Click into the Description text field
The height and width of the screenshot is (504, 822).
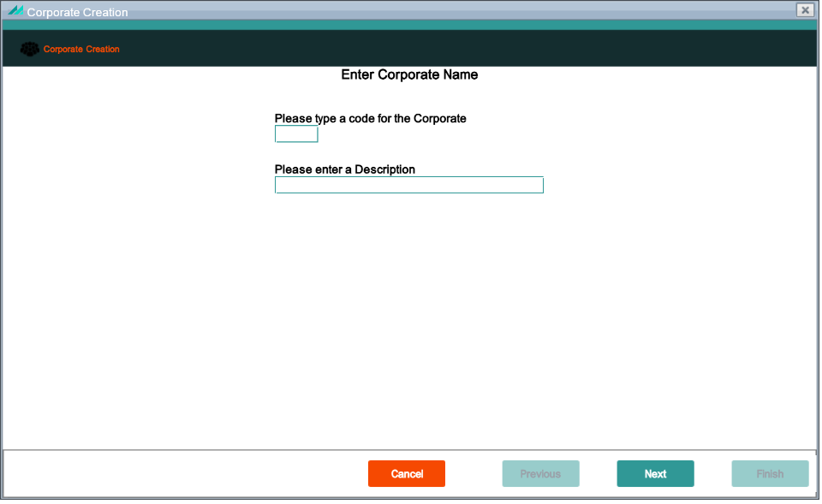click(409, 185)
